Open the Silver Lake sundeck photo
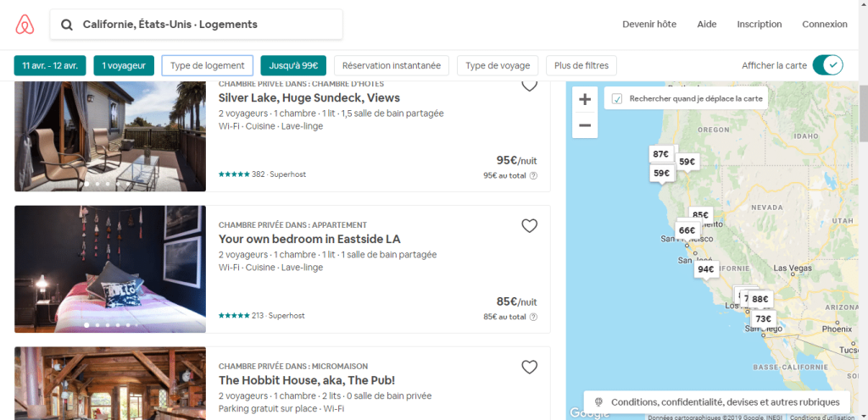 click(110, 136)
